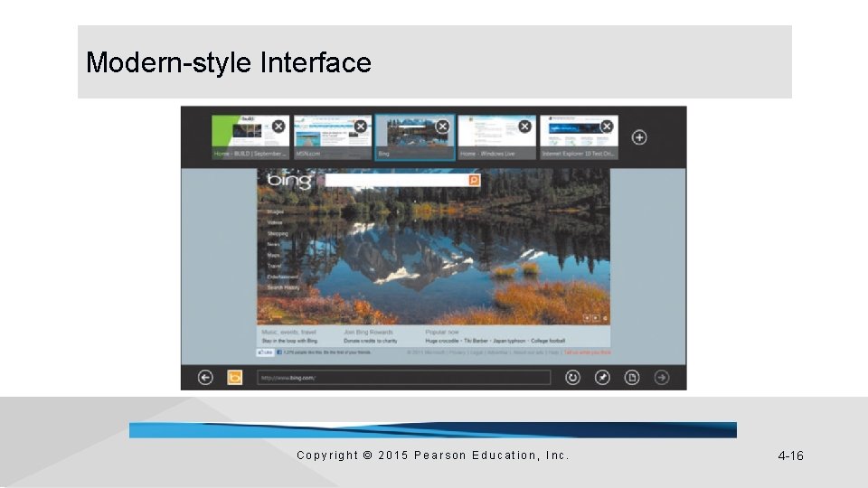
Task: Select the Bing tab thumbnail
Action: point(415,137)
